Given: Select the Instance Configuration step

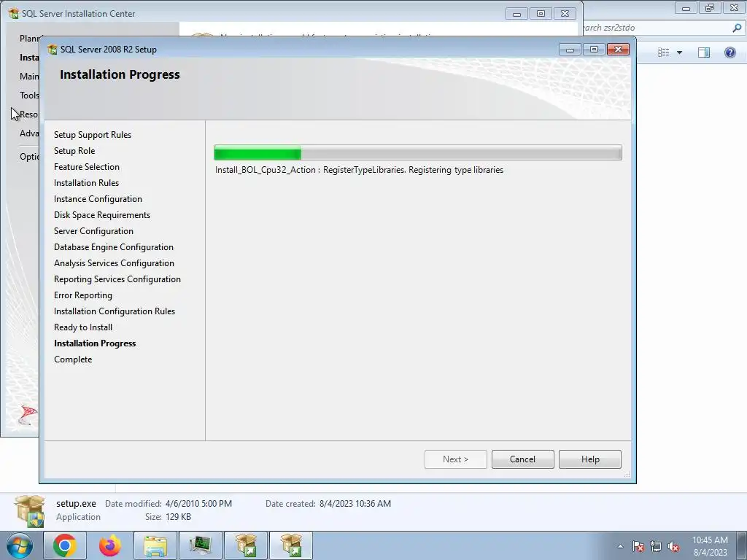Looking at the screenshot, I should pos(98,199).
